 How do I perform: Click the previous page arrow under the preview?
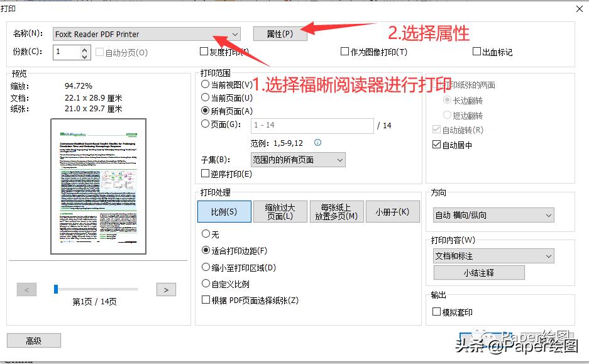(x=26, y=289)
